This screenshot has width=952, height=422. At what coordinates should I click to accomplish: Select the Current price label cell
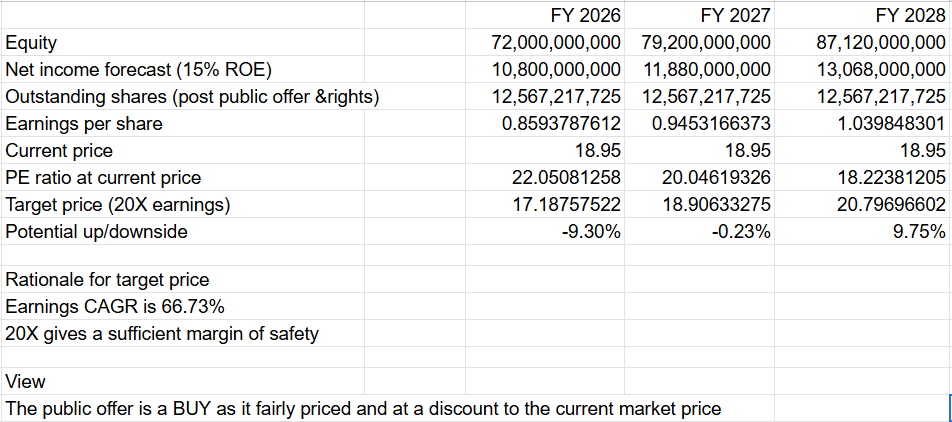pos(59,151)
